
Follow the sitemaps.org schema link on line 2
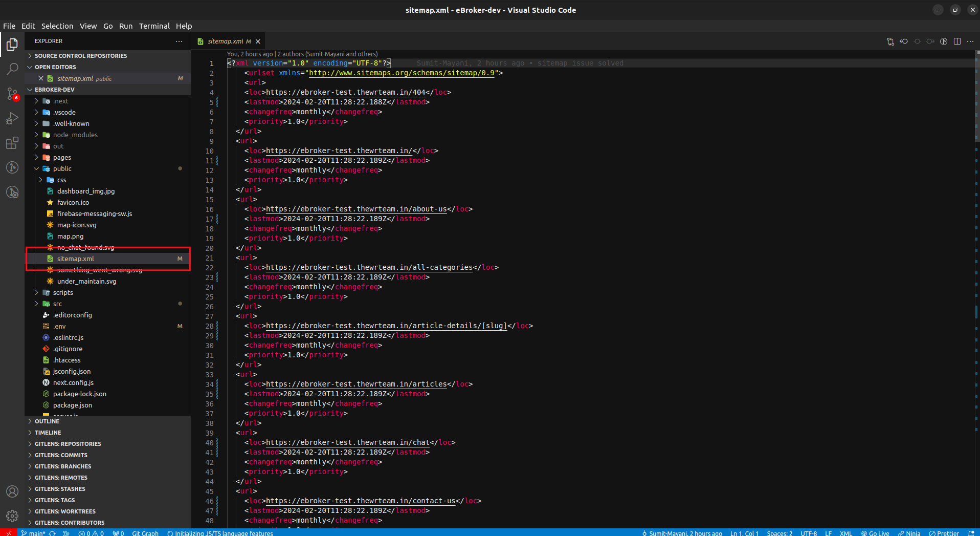pyautogui.click(x=402, y=73)
